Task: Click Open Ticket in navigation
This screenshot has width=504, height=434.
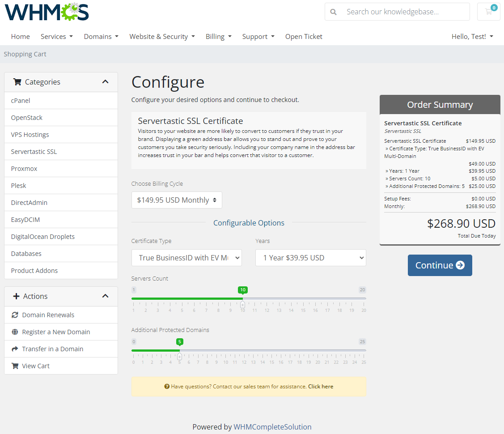Action: click(x=304, y=37)
